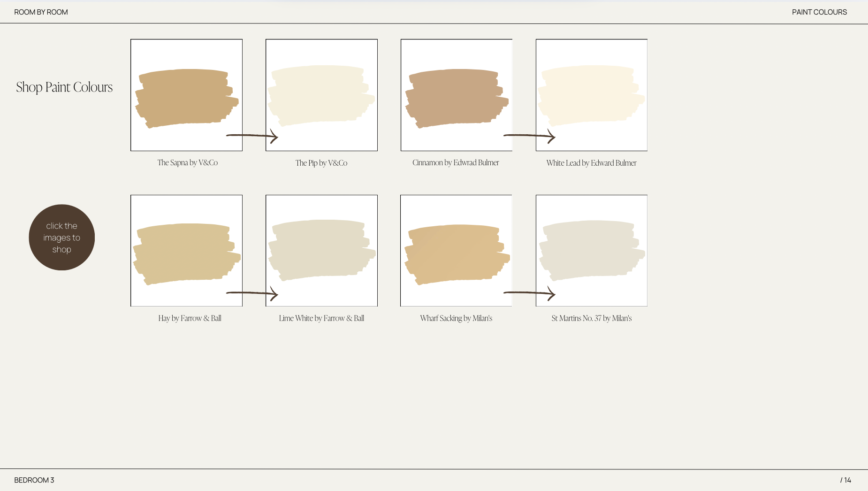Click the arrow between Hay and Lime White

pos(252,293)
